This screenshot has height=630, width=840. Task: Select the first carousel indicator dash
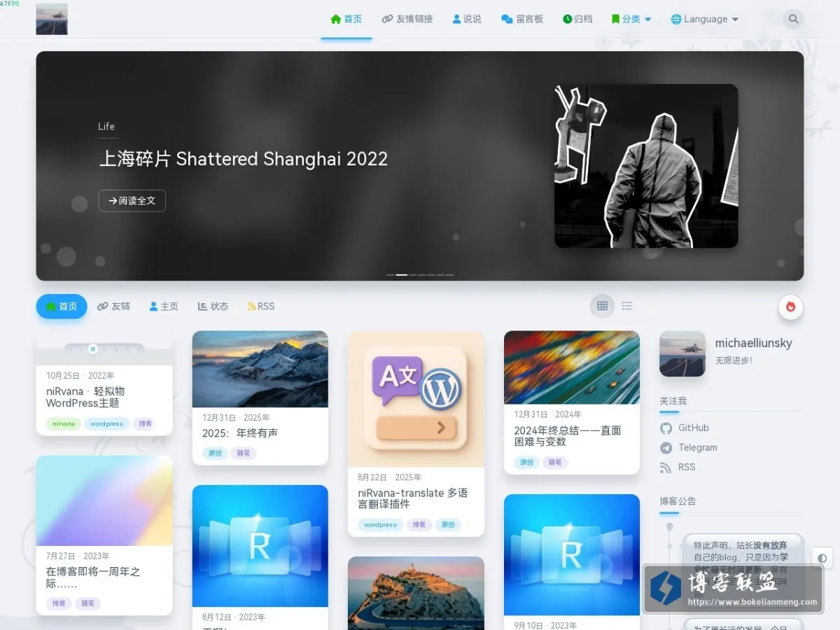click(391, 275)
